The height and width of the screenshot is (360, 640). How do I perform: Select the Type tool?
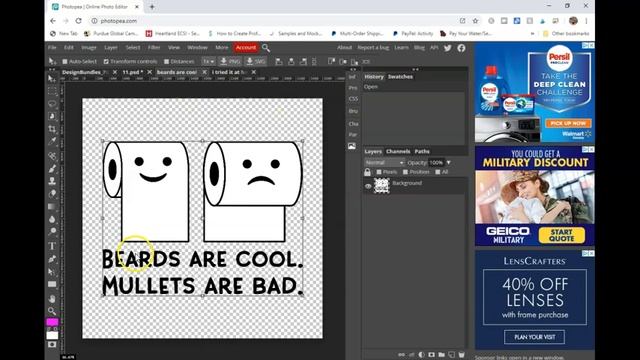[52, 246]
